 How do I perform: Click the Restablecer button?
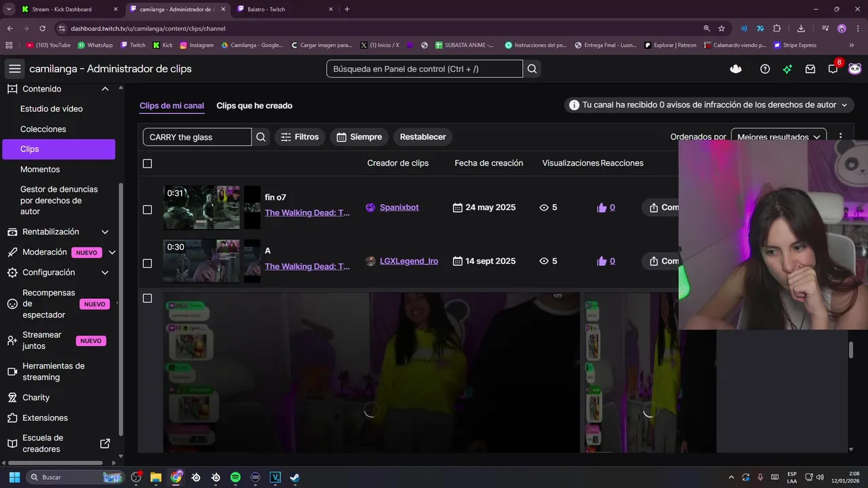pos(422,137)
